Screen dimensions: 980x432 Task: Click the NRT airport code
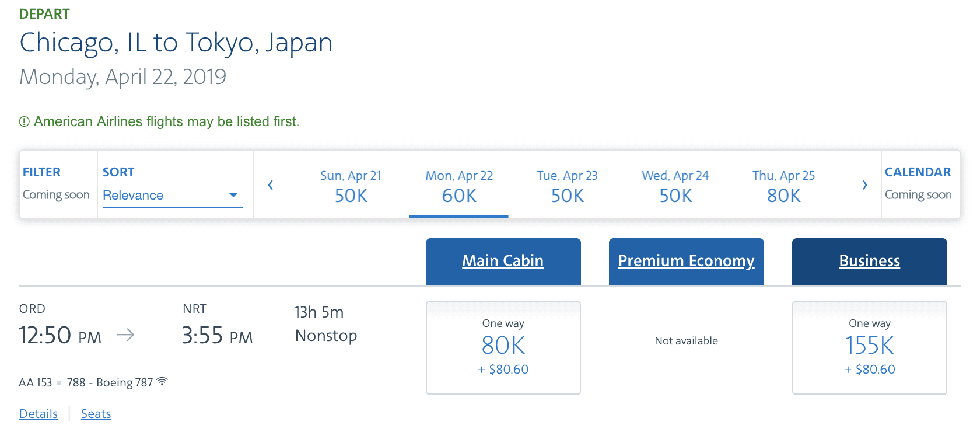click(194, 309)
